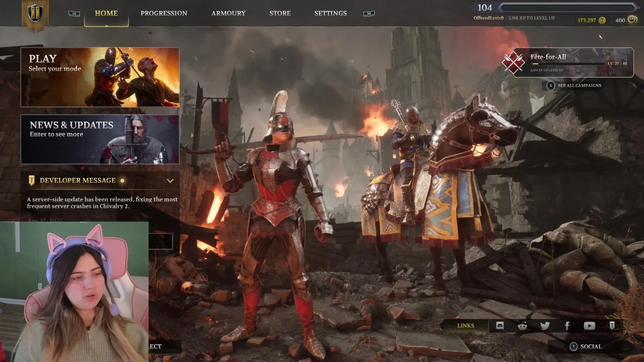Click the player level 104 number
This screenshot has height=362, width=644.
(x=485, y=8)
